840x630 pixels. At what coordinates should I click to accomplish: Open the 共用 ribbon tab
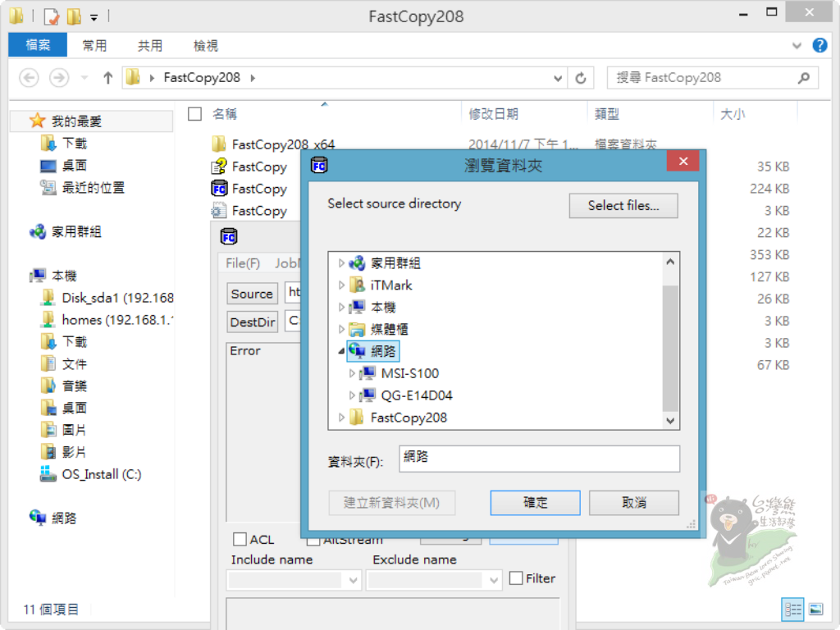[x=150, y=46]
